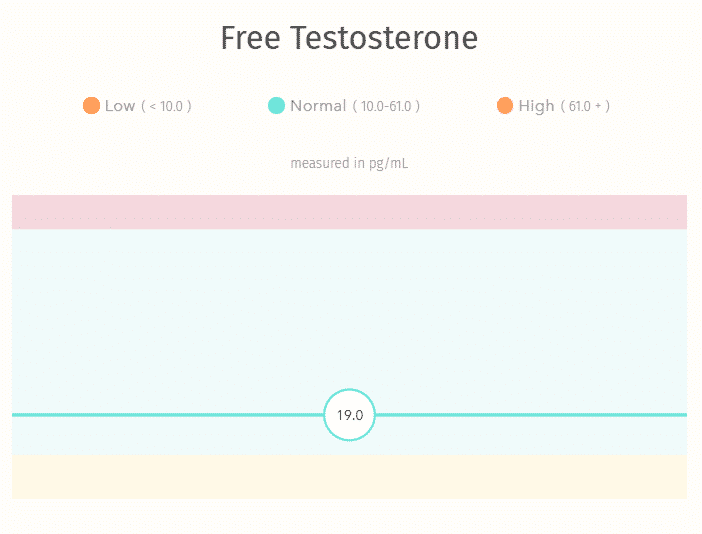Click the orange High legend dot

tap(505, 106)
